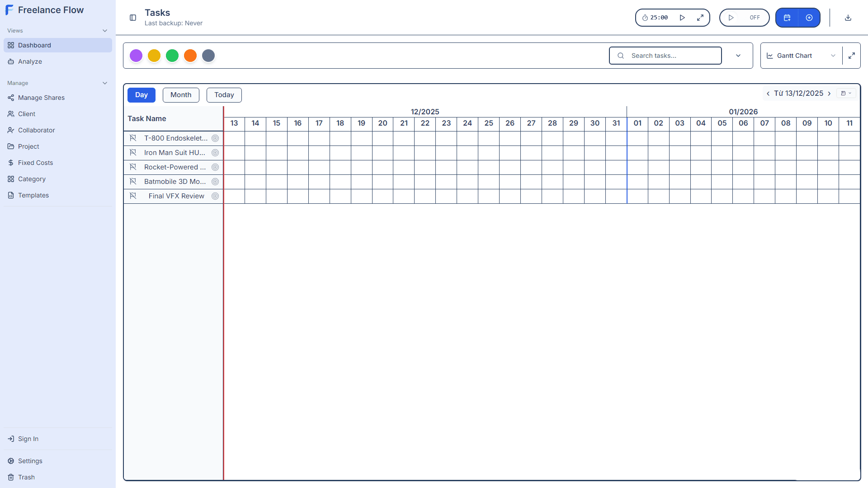The image size is (868, 488).
Task: Click the date label Từ 13/12/2025
Action: (798, 94)
